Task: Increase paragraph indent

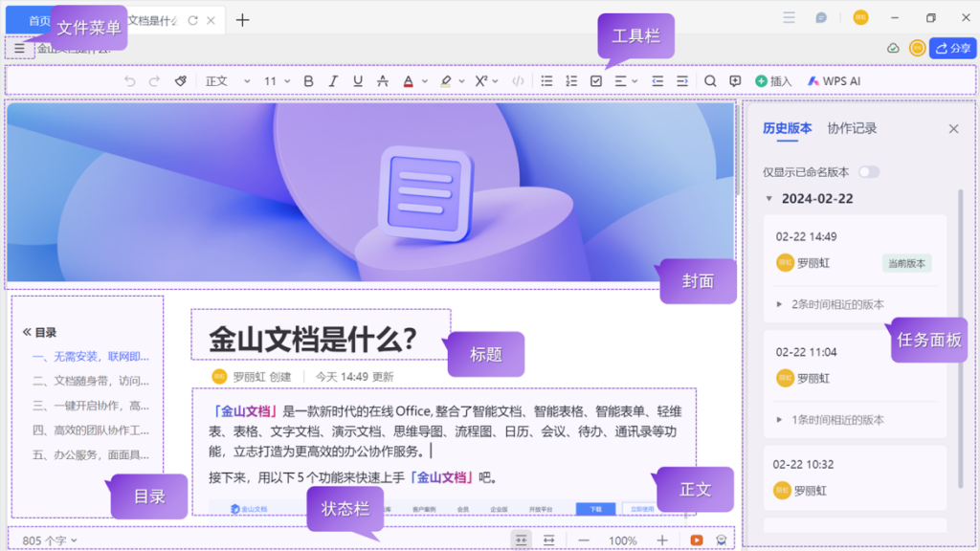Action: tap(681, 81)
